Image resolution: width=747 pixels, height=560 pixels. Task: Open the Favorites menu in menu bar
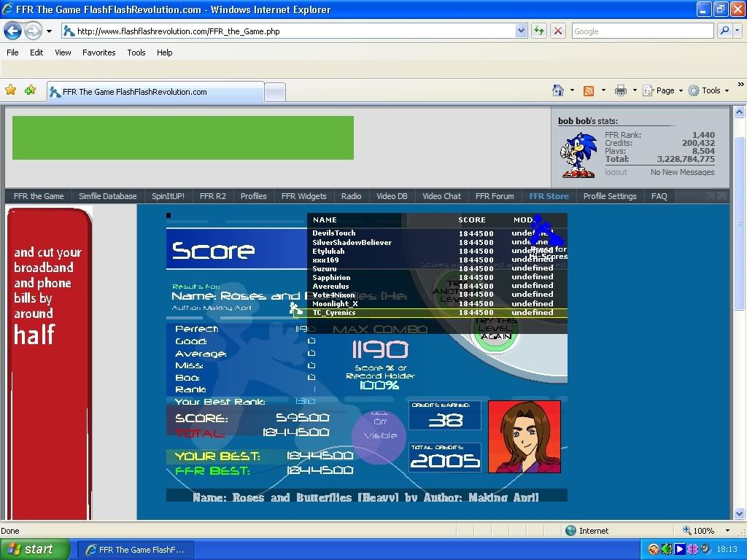click(98, 52)
